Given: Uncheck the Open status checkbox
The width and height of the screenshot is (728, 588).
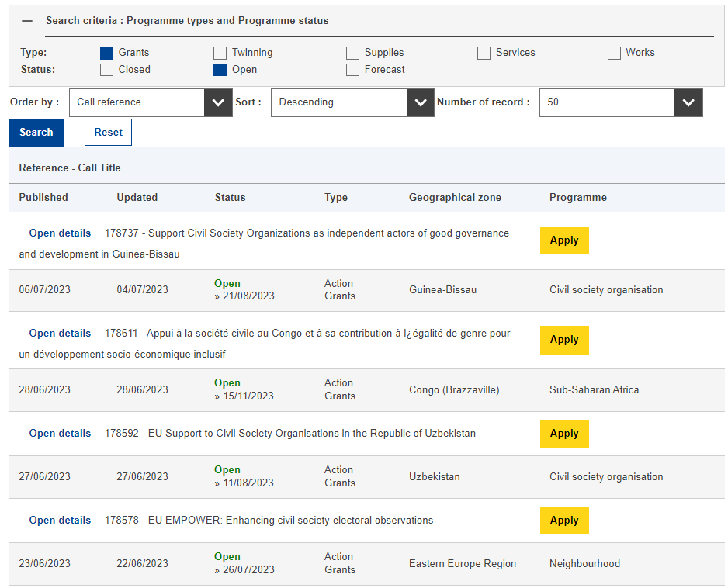Looking at the screenshot, I should point(220,70).
